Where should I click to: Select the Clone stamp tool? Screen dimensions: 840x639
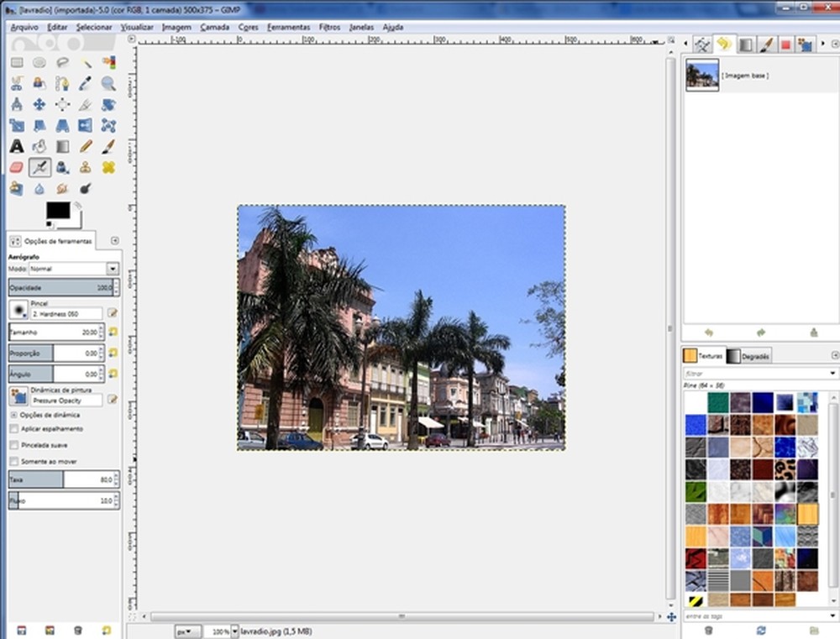pyautogui.click(x=86, y=168)
